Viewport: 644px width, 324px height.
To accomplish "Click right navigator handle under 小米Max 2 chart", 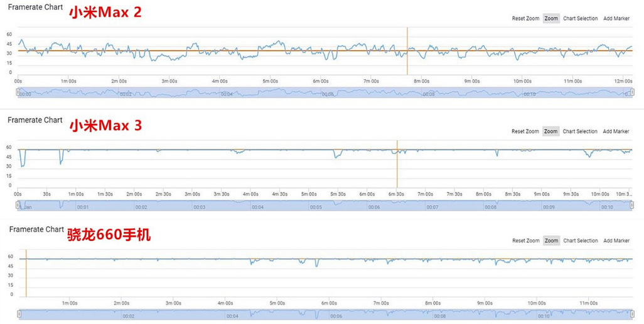I will (x=631, y=93).
